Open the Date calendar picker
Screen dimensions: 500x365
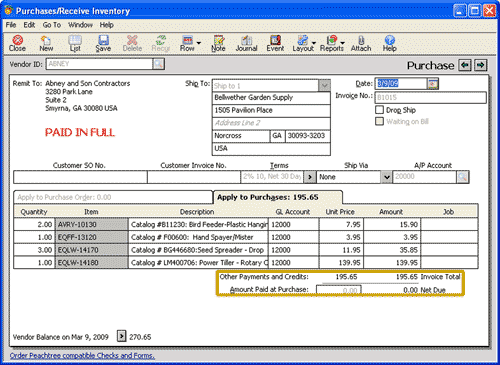click(433, 84)
